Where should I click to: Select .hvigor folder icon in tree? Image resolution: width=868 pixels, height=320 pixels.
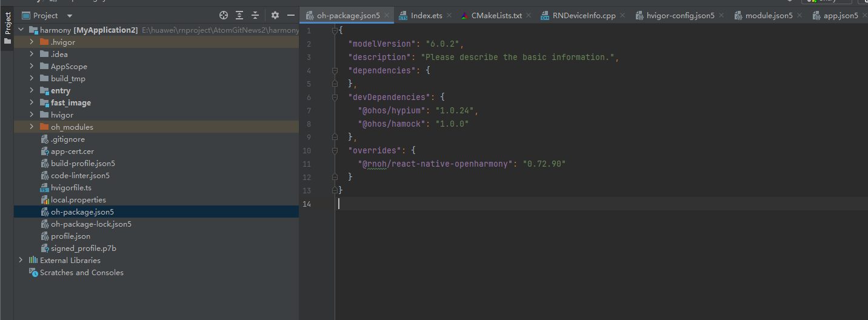click(44, 42)
